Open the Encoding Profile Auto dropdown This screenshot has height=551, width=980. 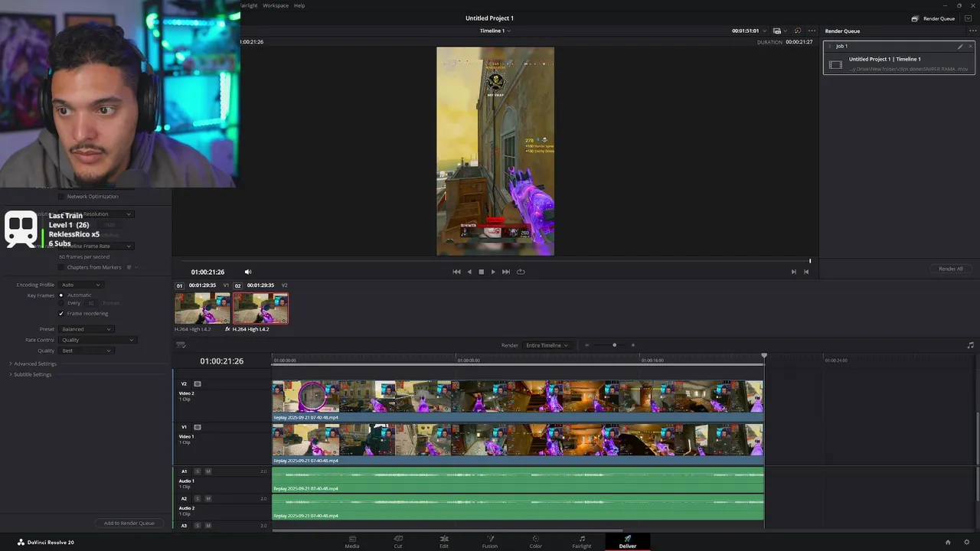(x=80, y=285)
